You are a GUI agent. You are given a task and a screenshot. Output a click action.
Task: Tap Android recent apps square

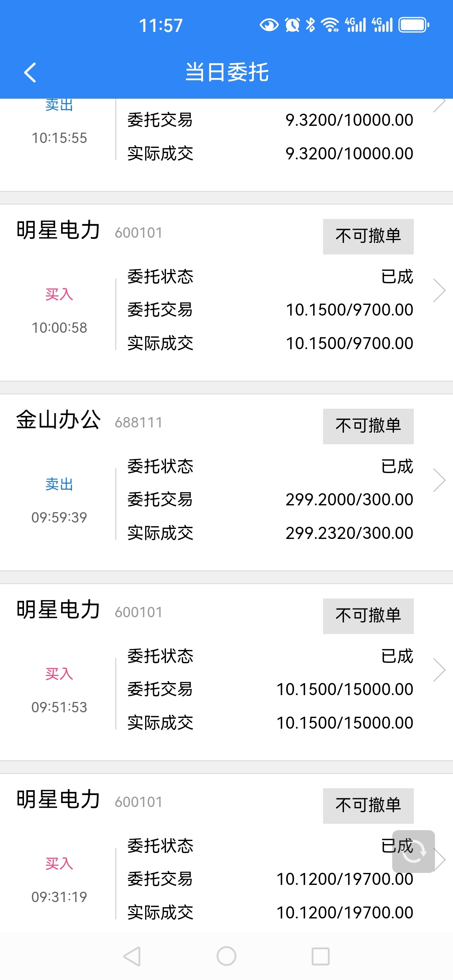(x=320, y=956)
